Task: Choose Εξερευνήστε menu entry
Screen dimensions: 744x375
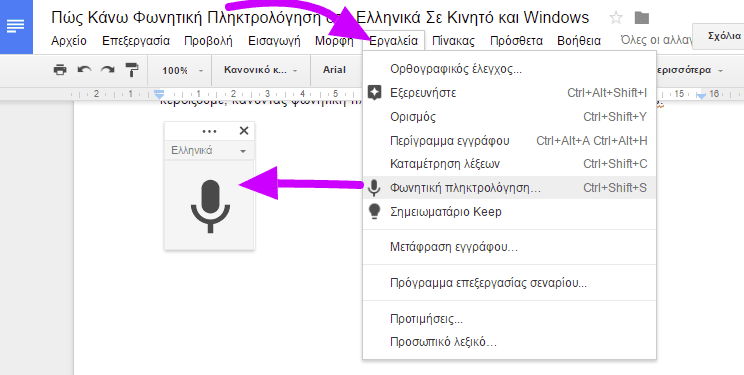Action: (510, 93)
